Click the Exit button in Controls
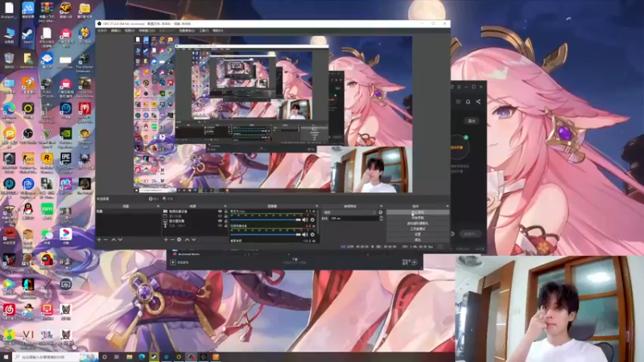The width and height of the screenshot is (644, 362). 418,239
